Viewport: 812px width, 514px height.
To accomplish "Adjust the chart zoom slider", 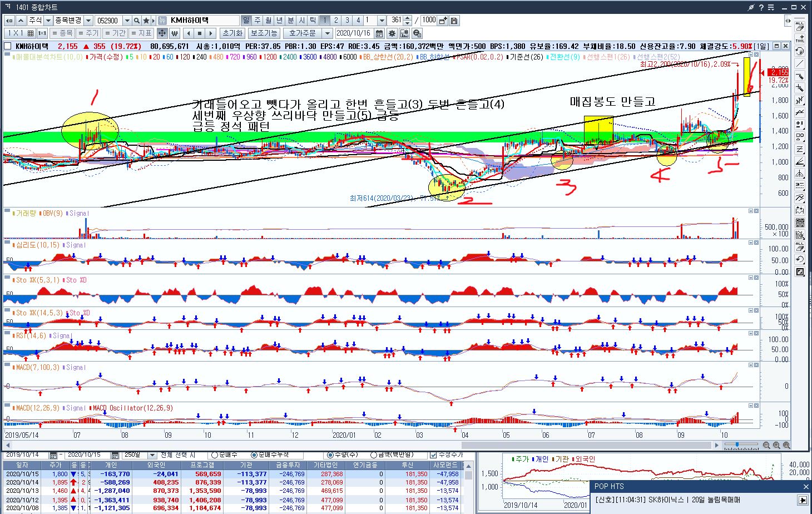I will 737,445.
